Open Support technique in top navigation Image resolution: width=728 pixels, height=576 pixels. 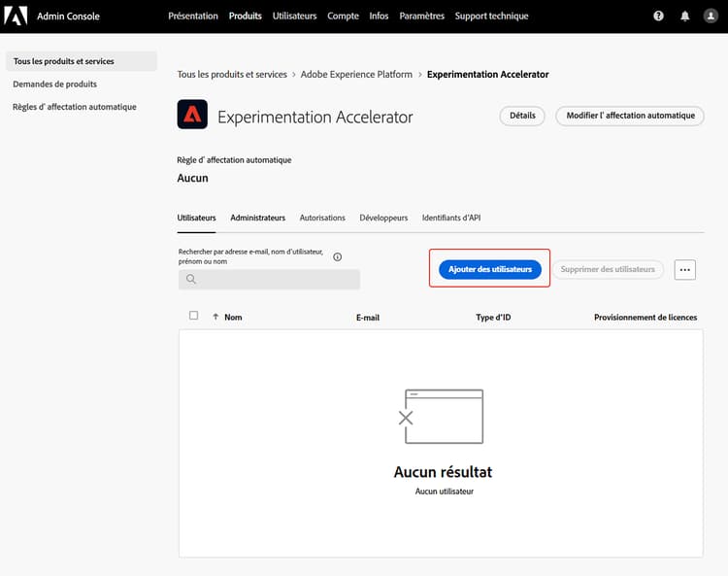[x=492, y=16]
